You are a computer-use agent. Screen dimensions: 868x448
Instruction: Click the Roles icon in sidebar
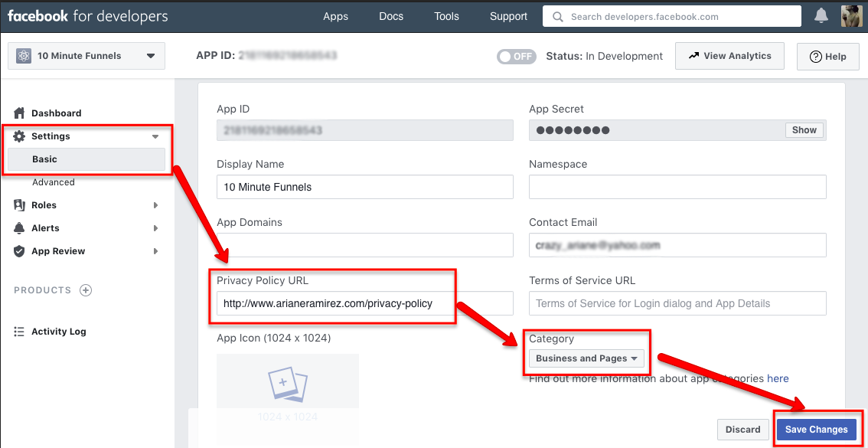pyautogui.click(x=19, y=205)
